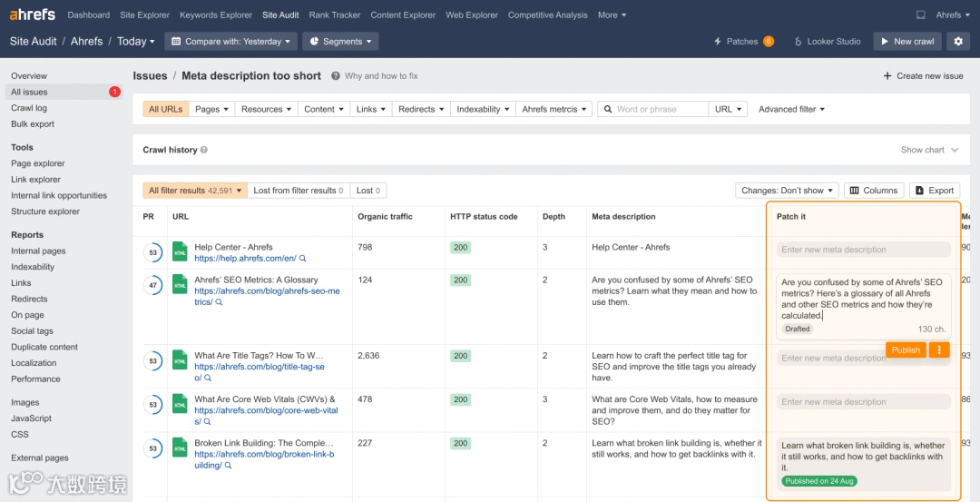Select the All URLs filter tab
Screen dimensions: 980x502
pos(166,109)
